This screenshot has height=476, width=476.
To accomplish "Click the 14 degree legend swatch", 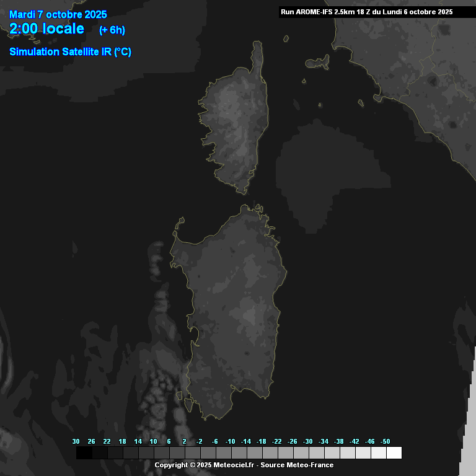I will [x=146, y=453].
